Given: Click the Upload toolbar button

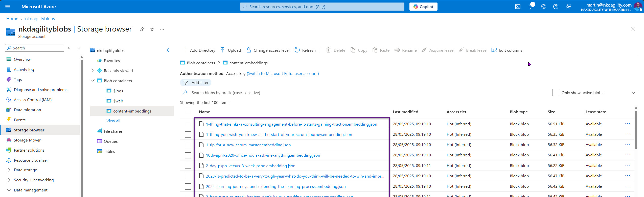Looking at the screenshot, I should (231, 50).
